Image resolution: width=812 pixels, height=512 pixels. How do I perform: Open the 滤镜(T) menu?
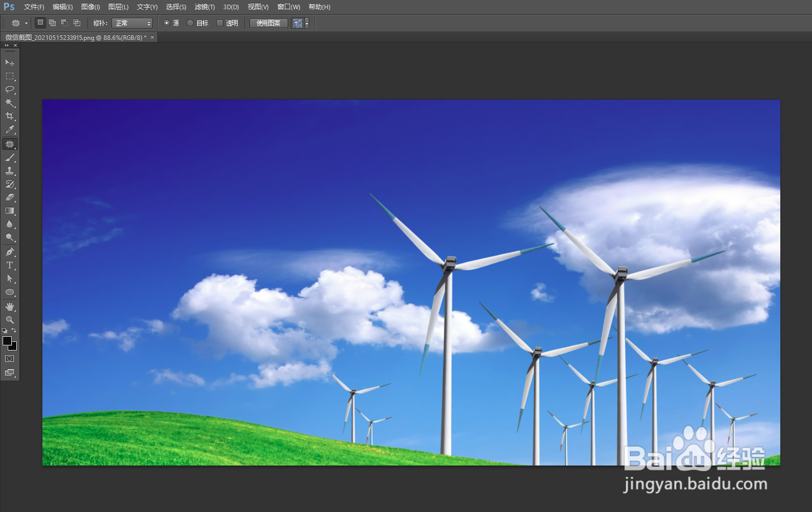coord(204,7)
